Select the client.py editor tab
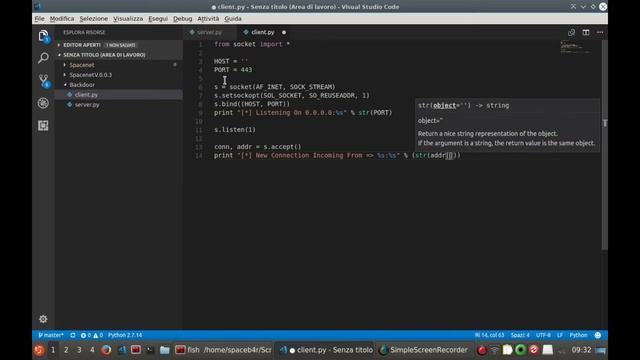The width and height of the screenshot is (640, 360). (x=262, y=32)
